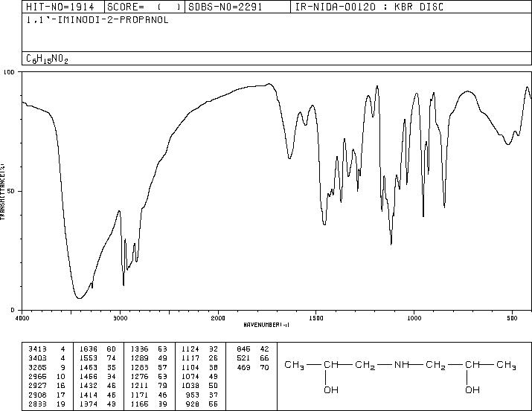This screenshot has width=532, height=411.
Task: Click the 1553 peak table entry
Action: tap(97, 358)
